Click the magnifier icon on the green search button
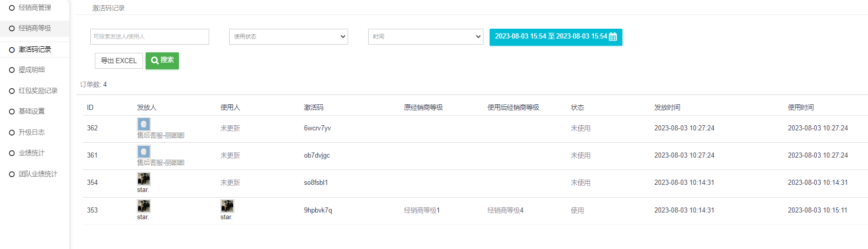The width and height of the screenshot is (868, 249). (154, 61)
